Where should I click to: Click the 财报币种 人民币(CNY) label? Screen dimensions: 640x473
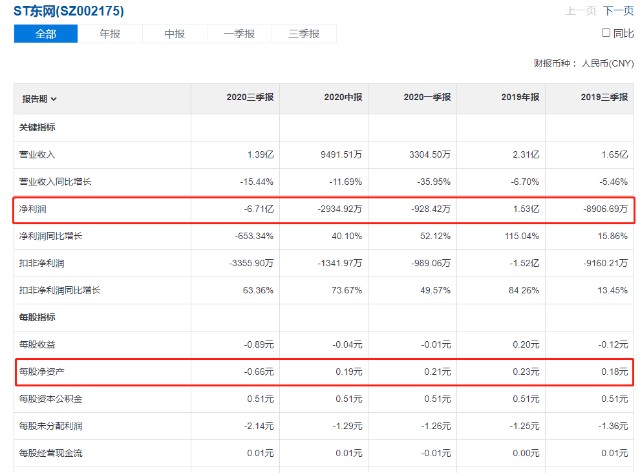[x=584, y=63]
